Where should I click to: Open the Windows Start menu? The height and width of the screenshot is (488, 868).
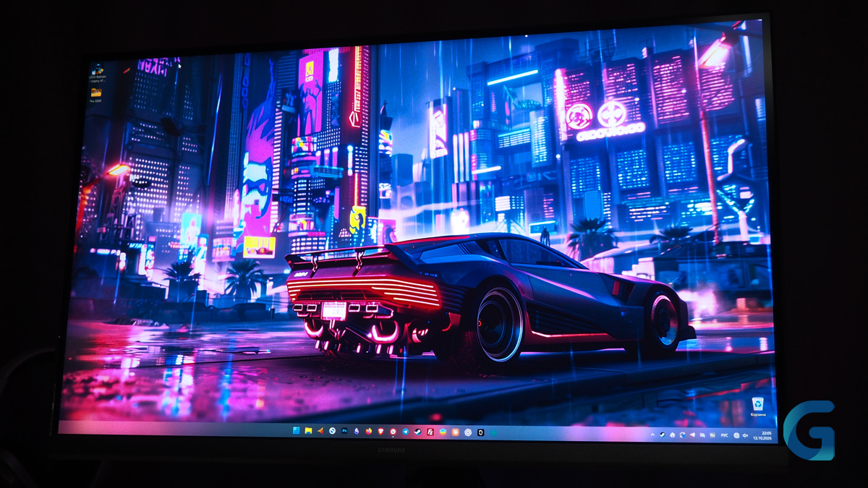point(296,431)
